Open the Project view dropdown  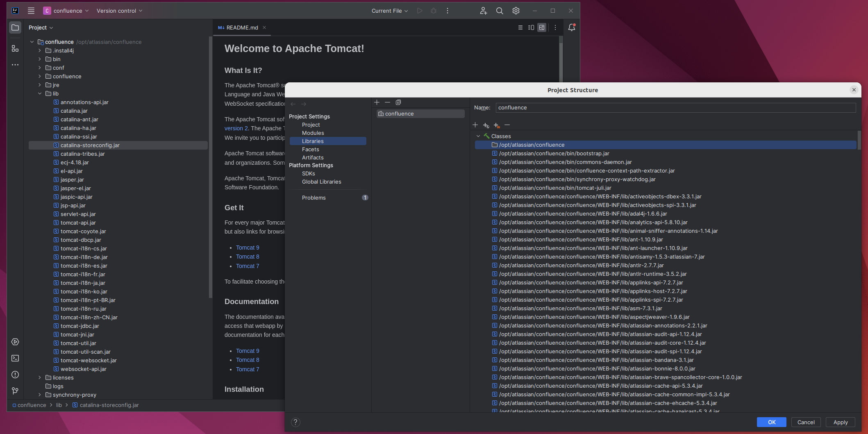click(x=41, y=27)
